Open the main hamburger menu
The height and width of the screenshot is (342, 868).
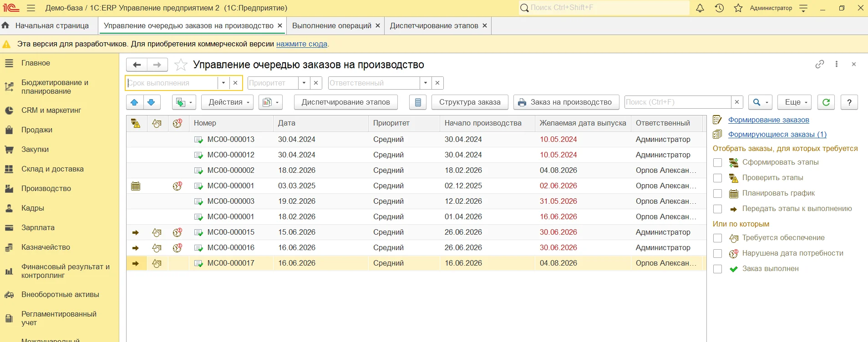point(31,8)
